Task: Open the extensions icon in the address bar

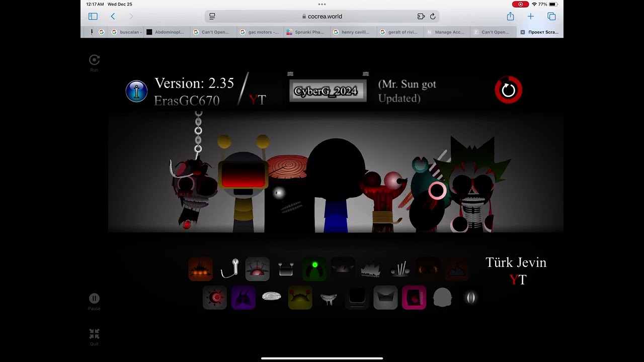Action: point(421,17)
